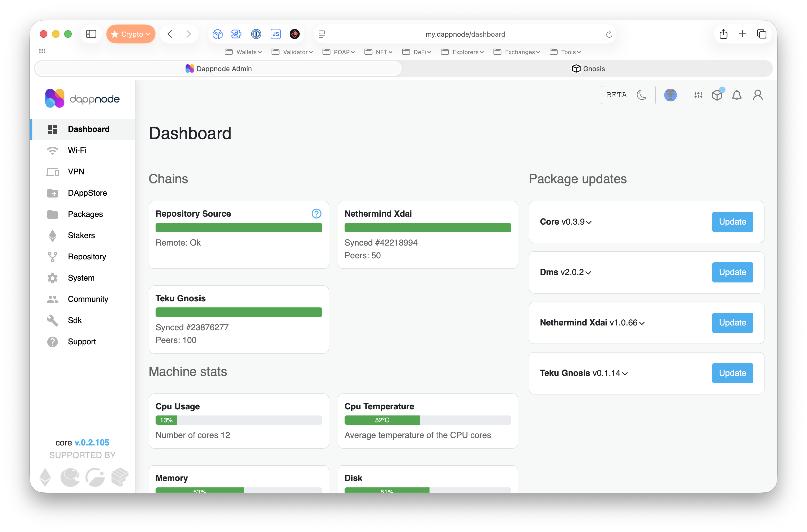Click the System gear icon in sidebar
Screen dimensions: 807x532
pyautogui.click(x=52, y=278)
